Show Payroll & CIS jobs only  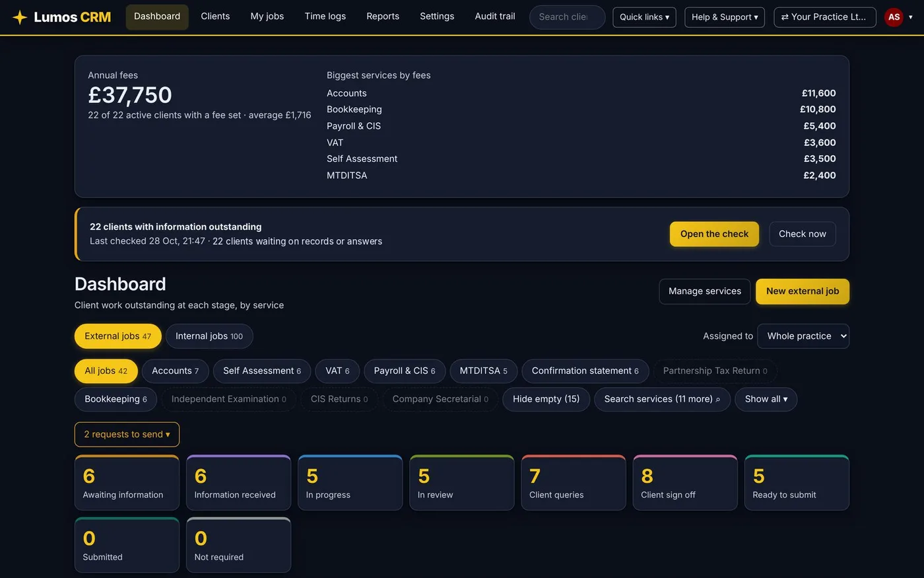[x=405, y=371]
